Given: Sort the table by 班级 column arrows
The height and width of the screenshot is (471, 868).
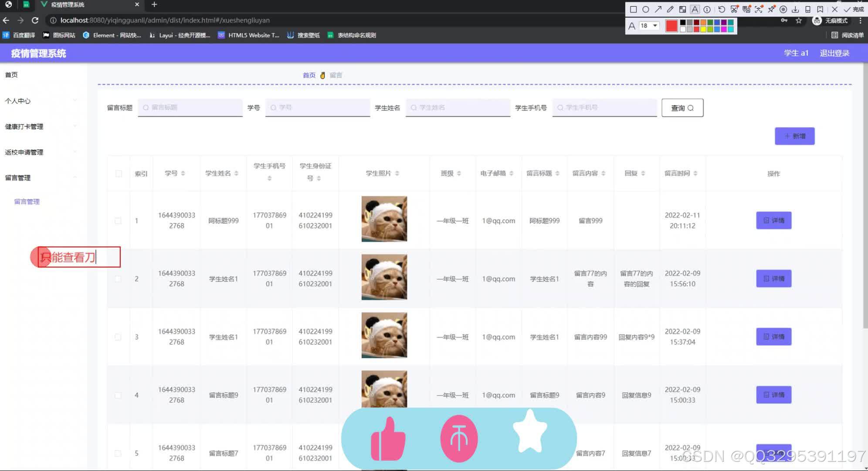Looking at the screenshot, I should point(459,174).
